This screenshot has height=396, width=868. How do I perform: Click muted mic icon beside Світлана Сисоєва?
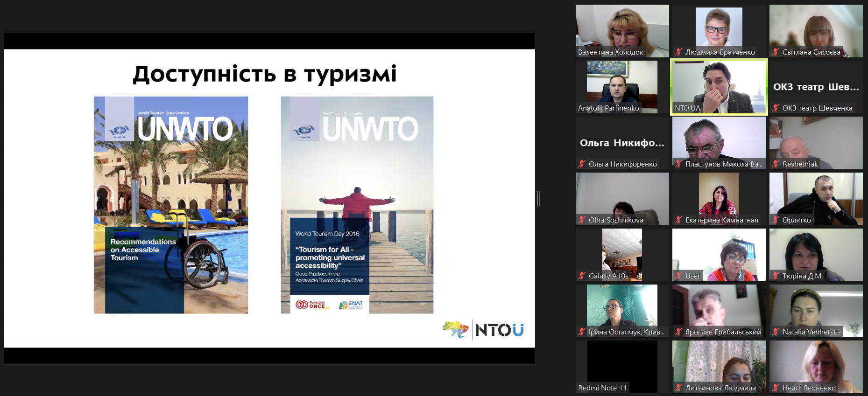point(776,52)
